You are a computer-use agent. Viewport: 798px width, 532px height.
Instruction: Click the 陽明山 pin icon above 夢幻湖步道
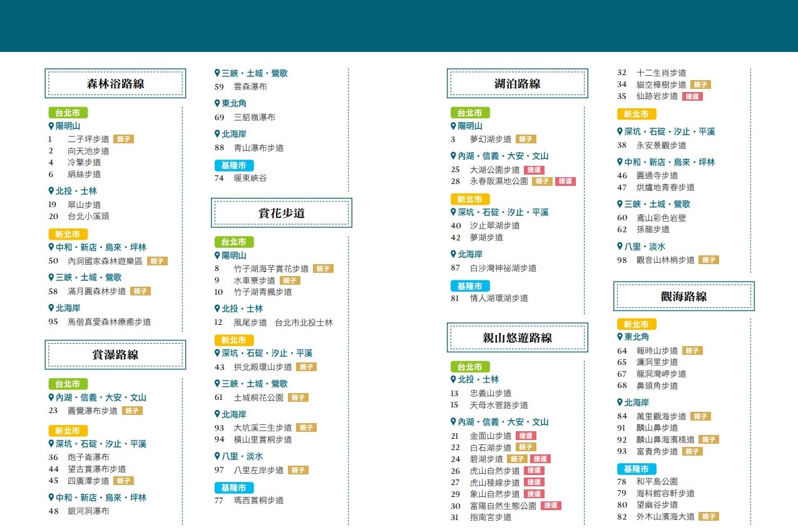click(x=453, y=126)
